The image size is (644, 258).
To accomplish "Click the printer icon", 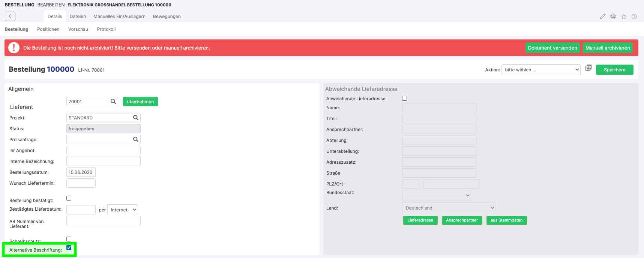I will point(613,17).
